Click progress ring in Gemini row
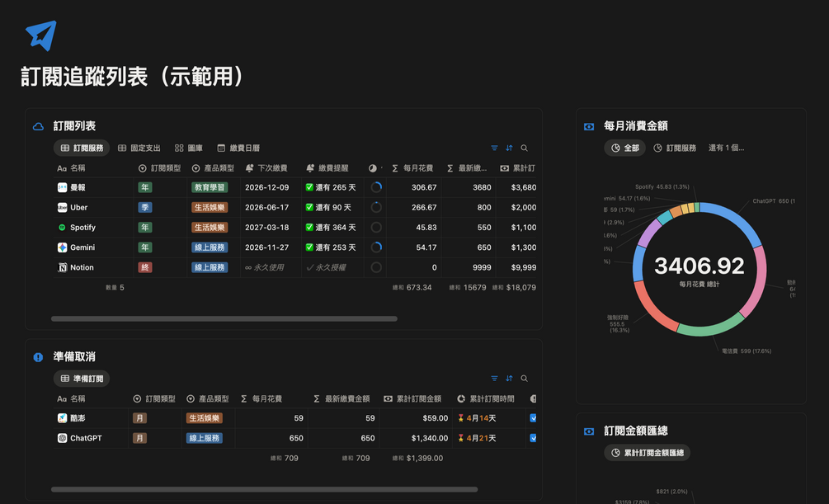The height and width of the screenshot is (504, 829). tap(376, 247)
